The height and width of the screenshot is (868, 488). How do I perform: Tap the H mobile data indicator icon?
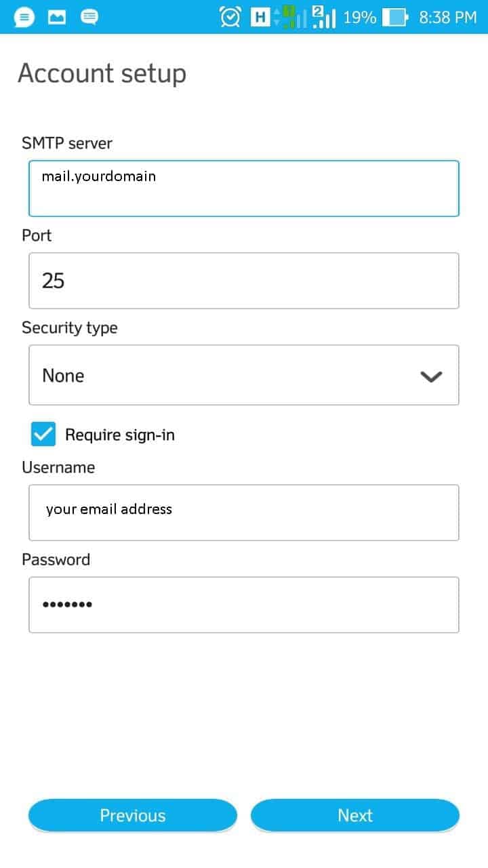pos(260,17)
